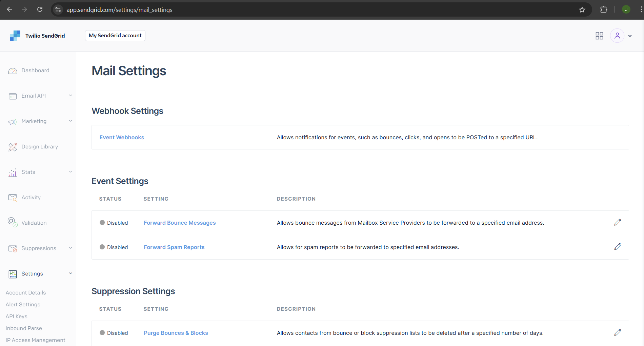The height and width of the screenshot is (346, 644).
Task: Open the Dashboard gauge icon
Action: click(x=13, y=71)
